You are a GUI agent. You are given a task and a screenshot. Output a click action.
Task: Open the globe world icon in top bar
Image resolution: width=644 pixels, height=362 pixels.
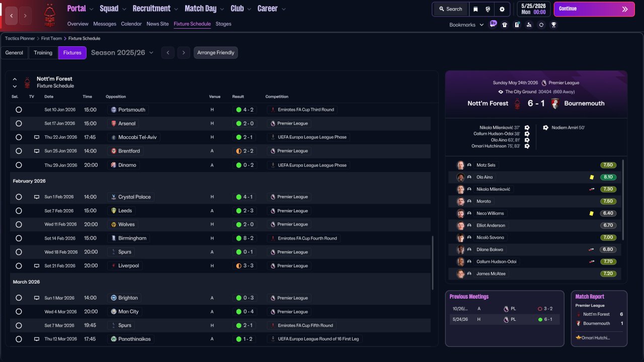point(488,9)
